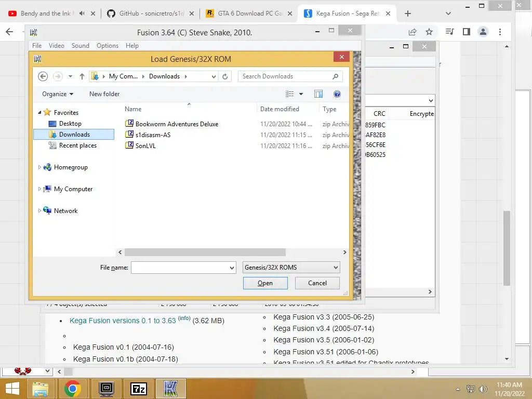Refresh the Downloads folder listing
This screenshot has height=399, width=532.
pos(225,76)
